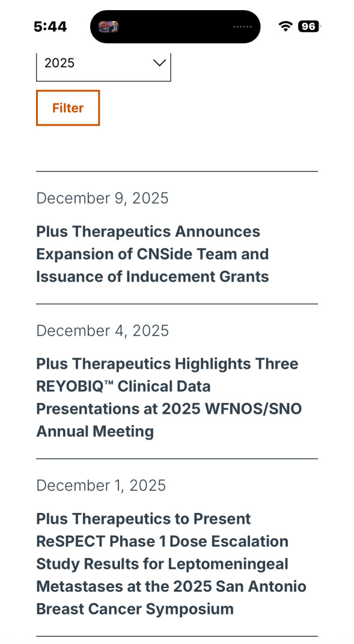Open the video thumbnail in Dynamic Island
The image size is (354, 644).
[x=108, y=26]
